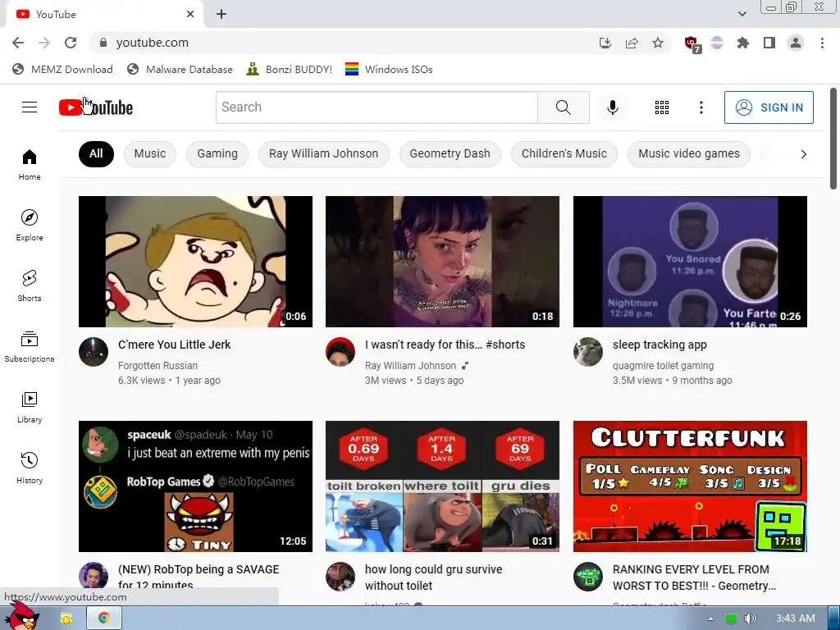This screenshot has width=840, height=630.
Task: Select the Gaming filter chip
Action: [217, 154]
